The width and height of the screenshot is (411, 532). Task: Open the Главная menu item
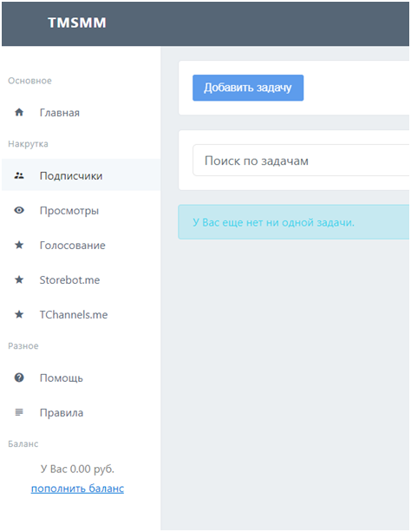pyautogui.click(x=81, y=112)
